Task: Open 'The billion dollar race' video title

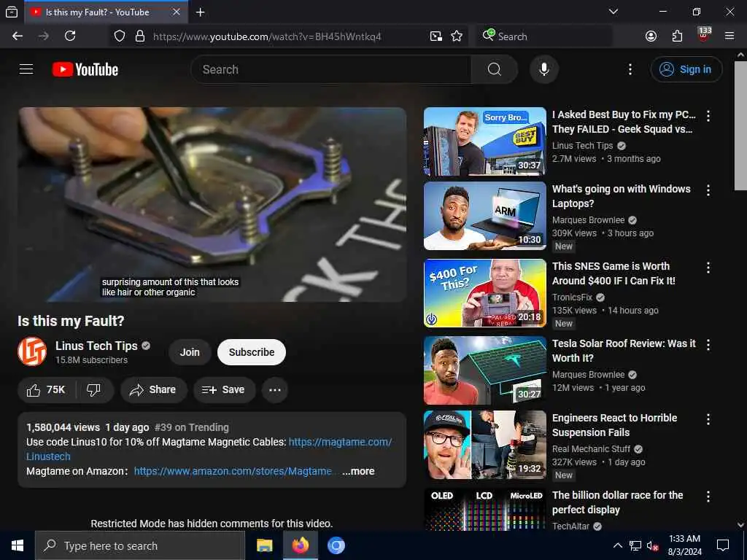Action: (617, 502)
